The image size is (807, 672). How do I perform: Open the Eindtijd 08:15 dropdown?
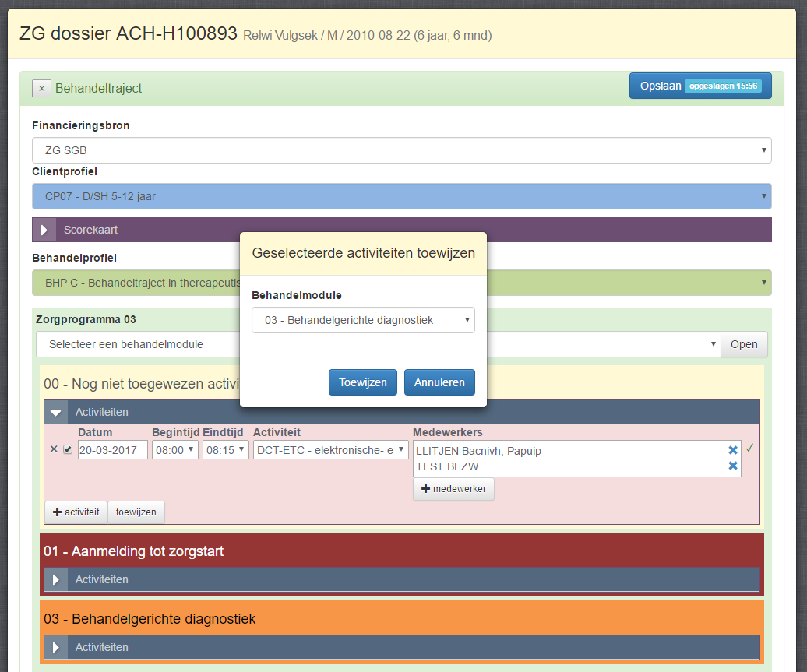tap(225, 450)
